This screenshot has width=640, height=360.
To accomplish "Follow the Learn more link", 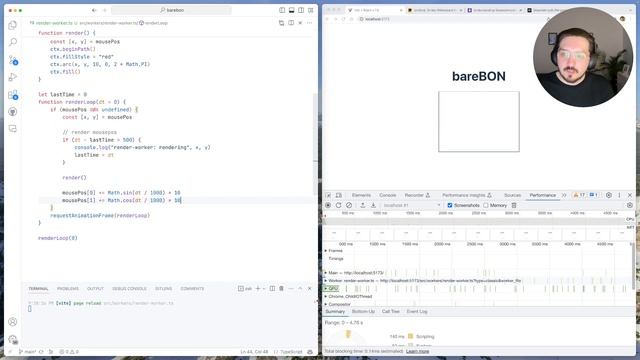I will coord(417,351).
